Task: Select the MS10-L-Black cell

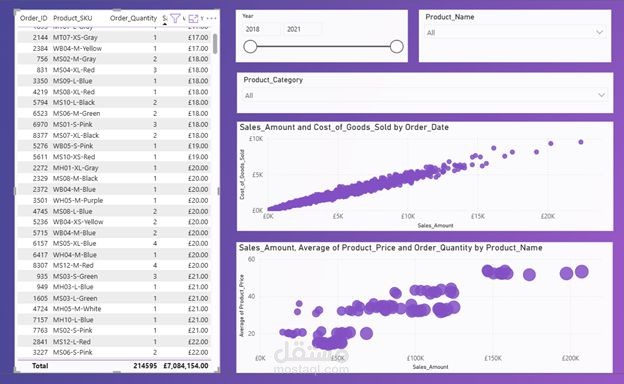Action: click(x=74, y=102)
